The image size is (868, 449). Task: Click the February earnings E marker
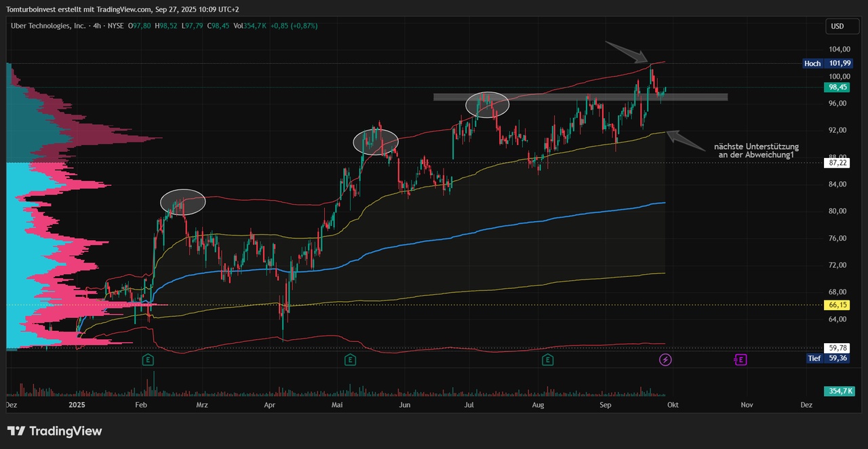(147, 359)
